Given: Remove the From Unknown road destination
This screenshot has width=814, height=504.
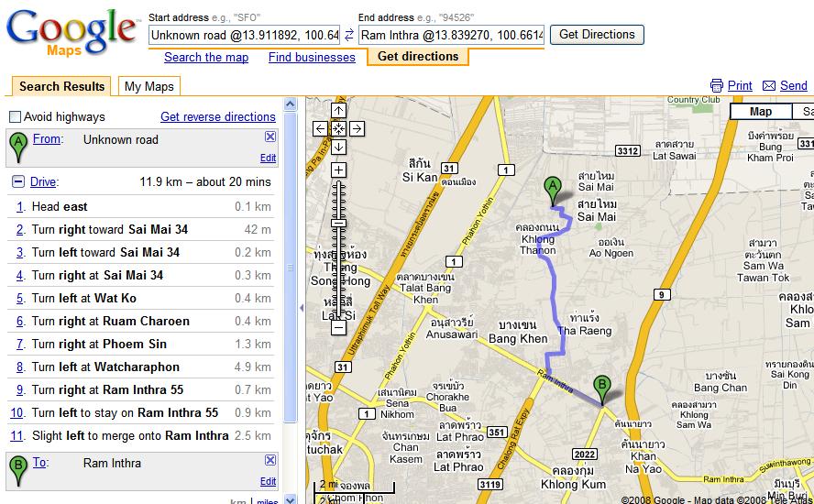Looking at the screenshot, I should click(x=269, y=137).
